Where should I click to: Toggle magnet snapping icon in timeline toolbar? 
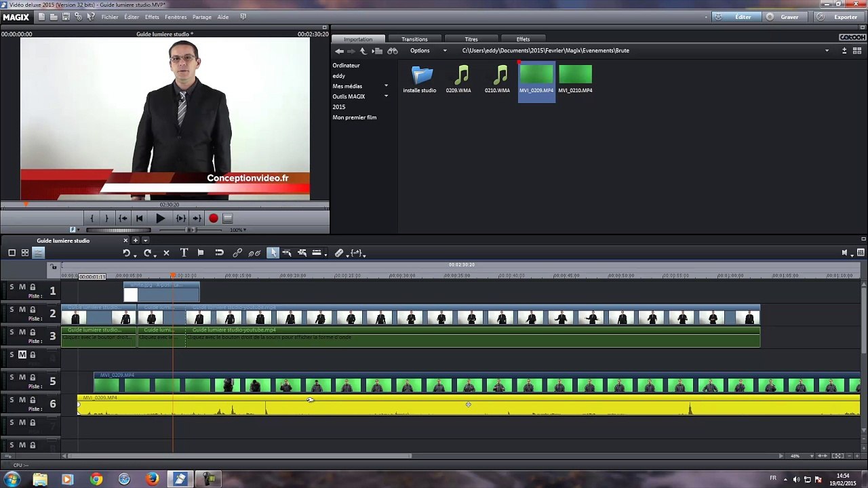(x=219, y=253)
